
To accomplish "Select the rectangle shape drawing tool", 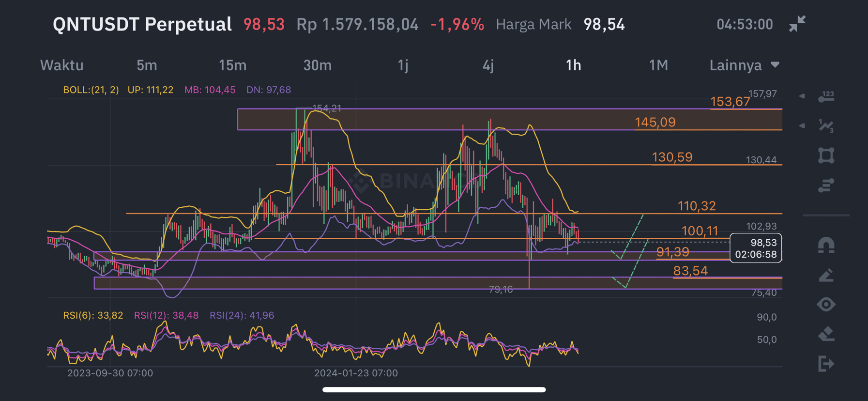I will click(x=826, y=155).
